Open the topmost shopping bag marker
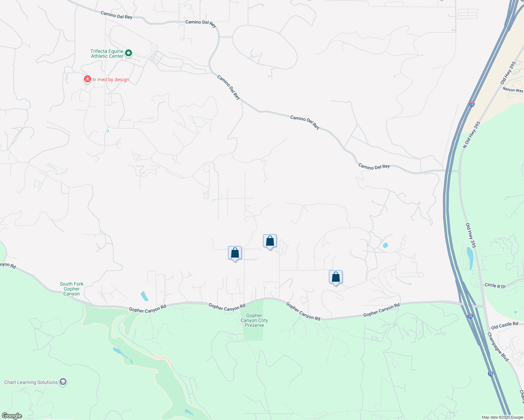The image size is (524, 420). (x=270, y=240)
